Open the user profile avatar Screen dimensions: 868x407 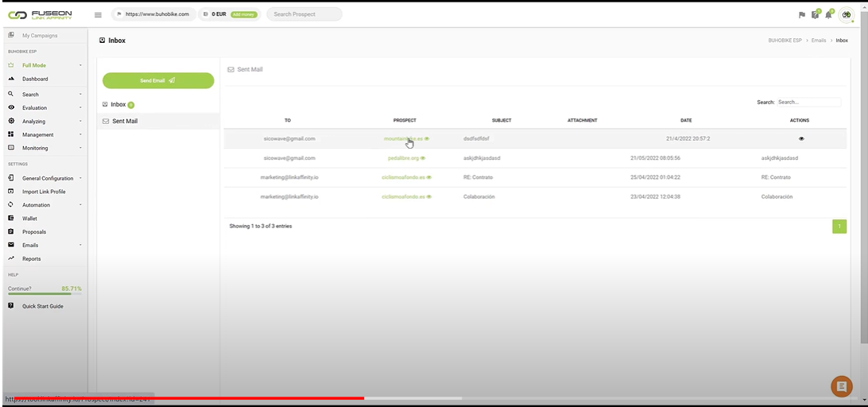847,15
